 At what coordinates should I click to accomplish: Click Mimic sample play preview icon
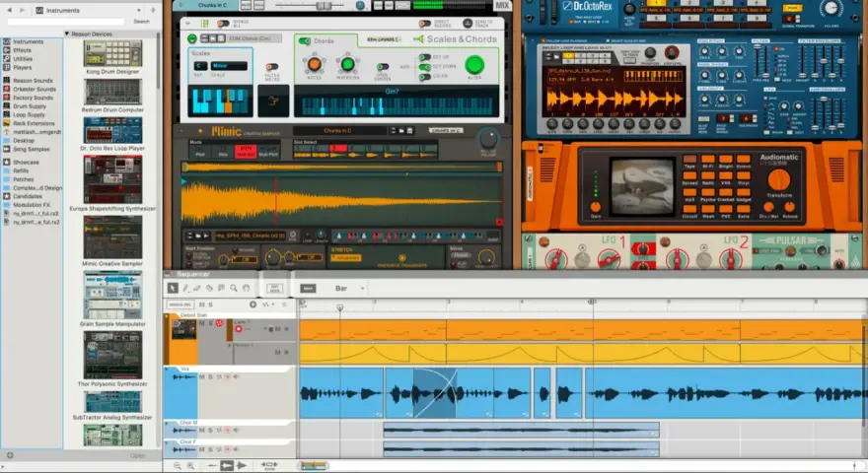tap(206, 236)
